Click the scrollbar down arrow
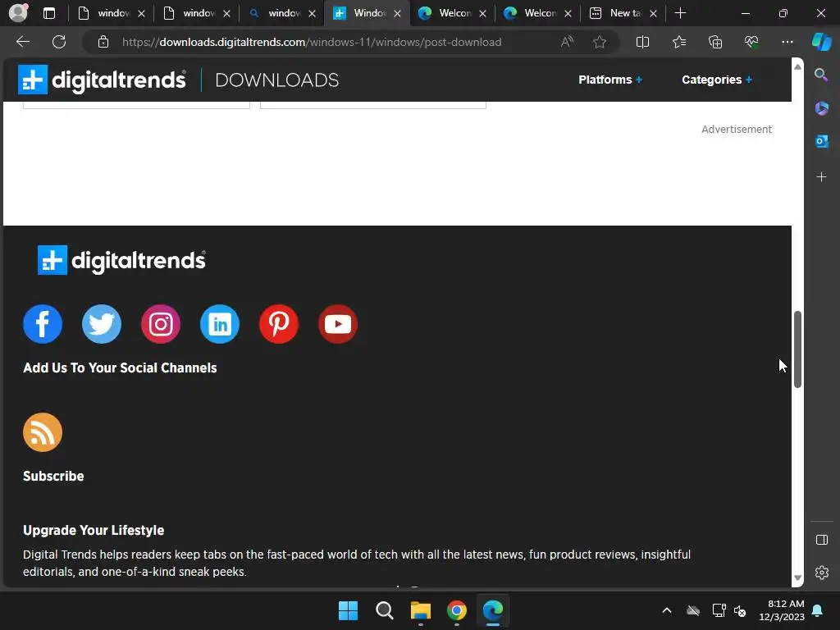This screenshot has height=630, width=840. coord(797,577)
